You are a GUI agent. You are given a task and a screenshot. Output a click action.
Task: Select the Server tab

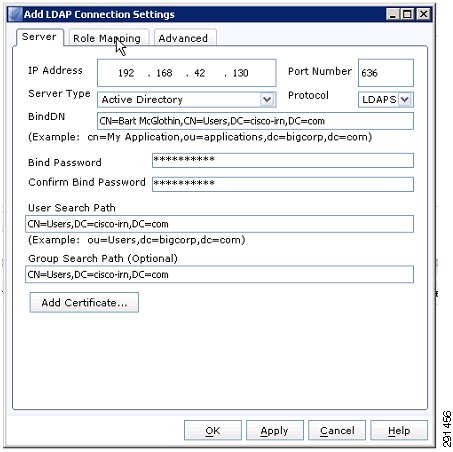39,37
